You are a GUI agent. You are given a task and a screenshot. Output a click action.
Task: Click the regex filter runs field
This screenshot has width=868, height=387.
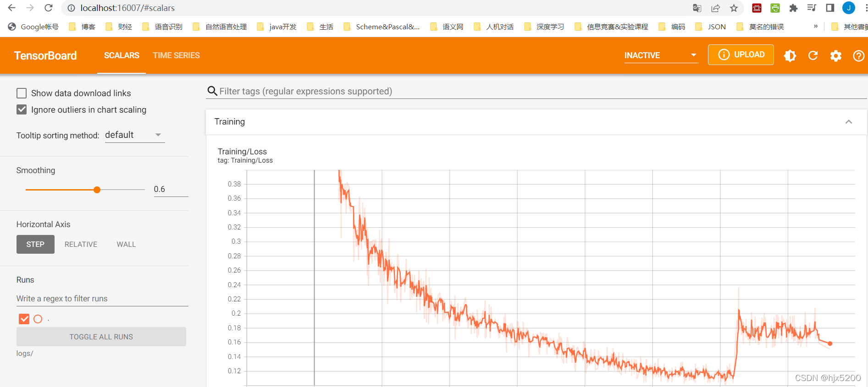tap(102, 299)
